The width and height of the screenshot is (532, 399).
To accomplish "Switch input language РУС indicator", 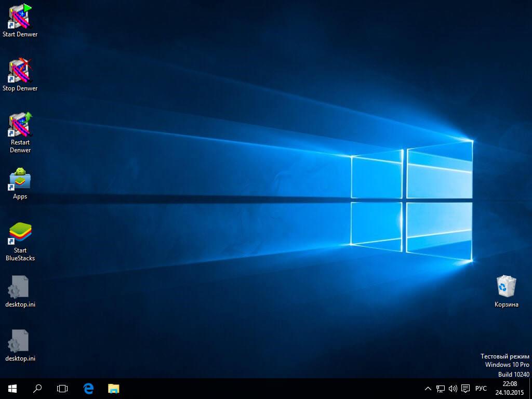I will click(481, 389).
